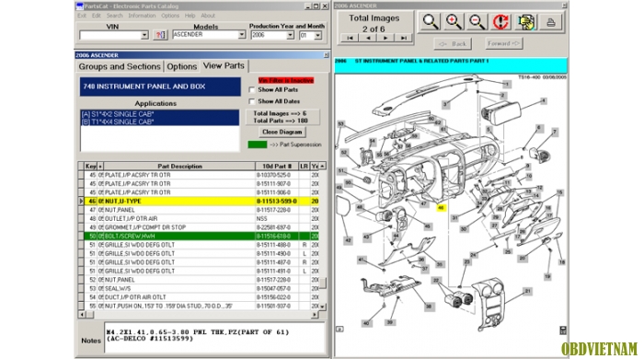Viewport: 644px width, 359px height.
Task: Close the 2006 ASCENDER parts list panel
Action: 326,55
